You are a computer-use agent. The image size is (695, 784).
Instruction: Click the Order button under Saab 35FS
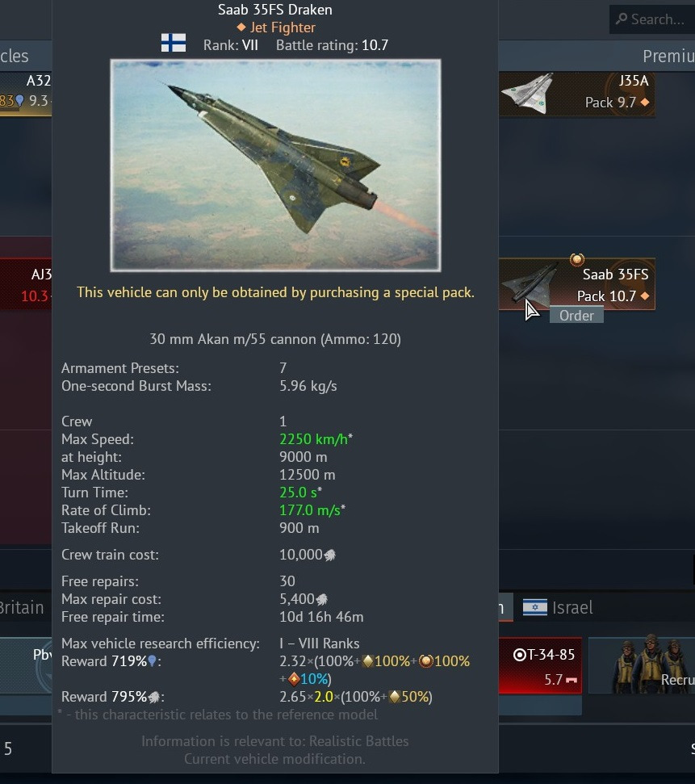576,316
